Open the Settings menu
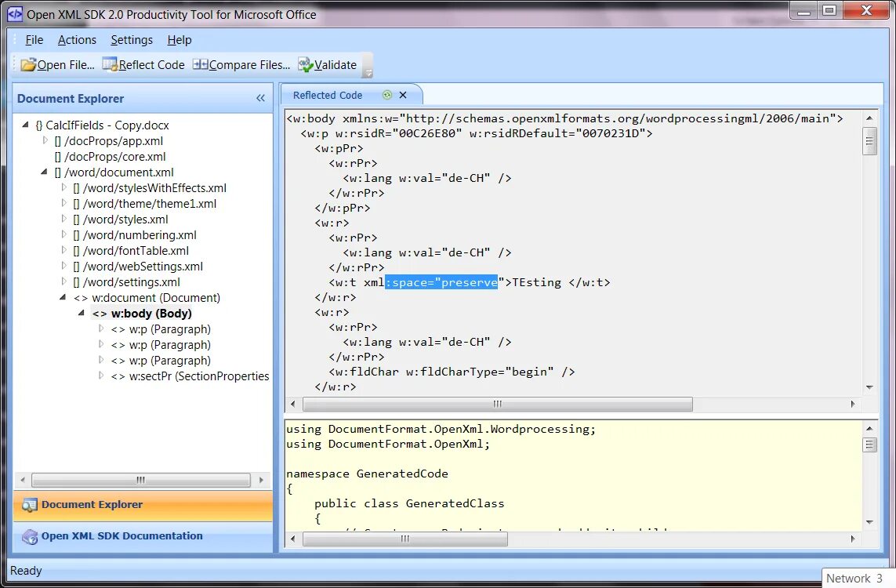 coord(131,39)
